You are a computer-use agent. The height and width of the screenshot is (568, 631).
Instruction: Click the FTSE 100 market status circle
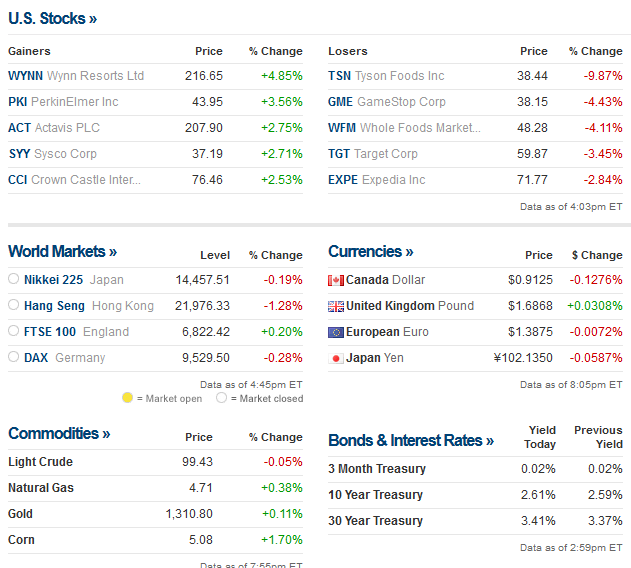click(x=13, y=332)
